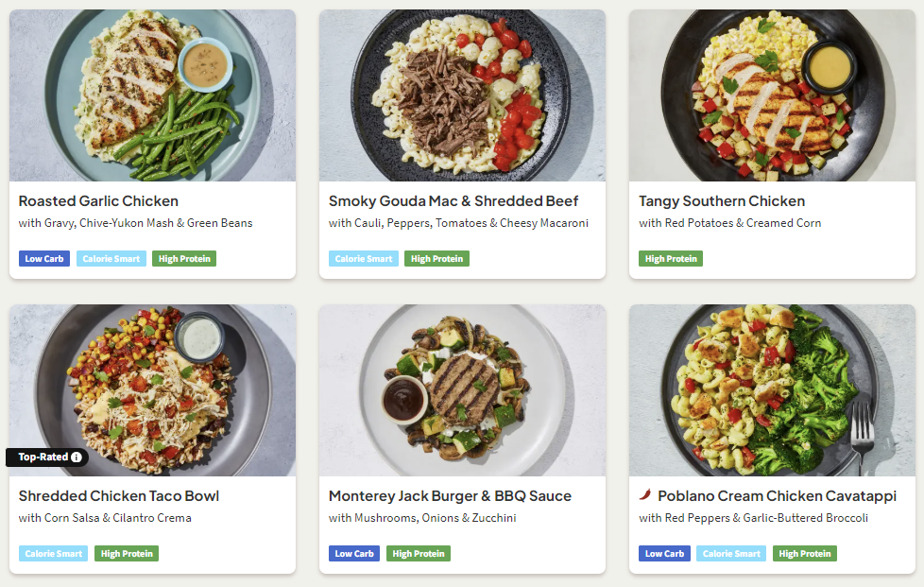
Task: Click the spicy chili pepper icon
Action: tap(645, 495)
